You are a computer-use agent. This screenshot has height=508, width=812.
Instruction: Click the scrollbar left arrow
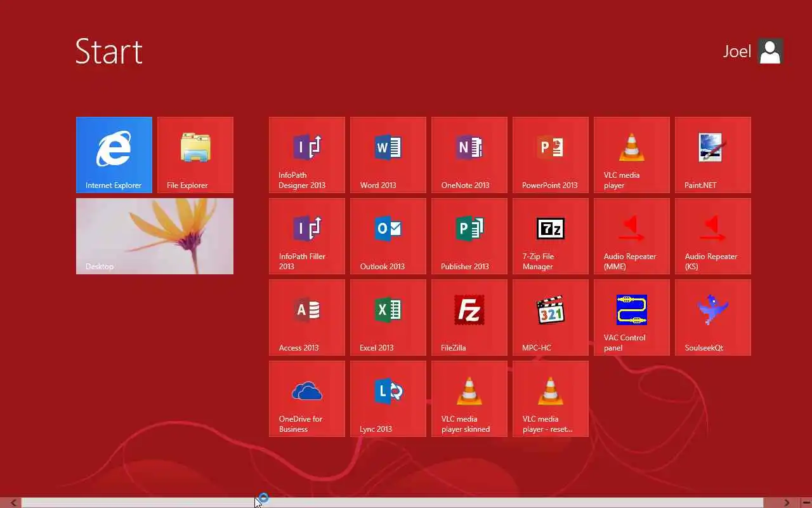tap(13, 502)
